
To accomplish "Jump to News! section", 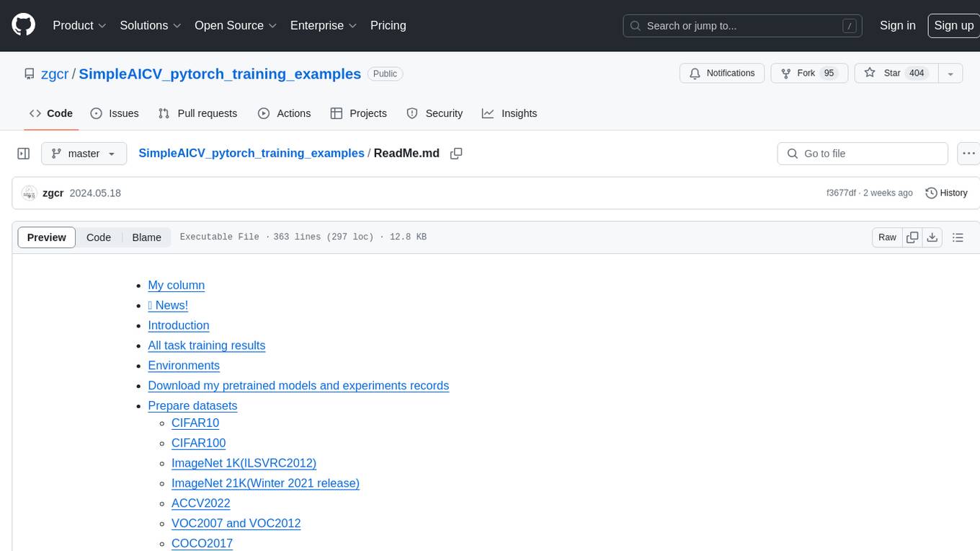I will [x=168, y=305].
